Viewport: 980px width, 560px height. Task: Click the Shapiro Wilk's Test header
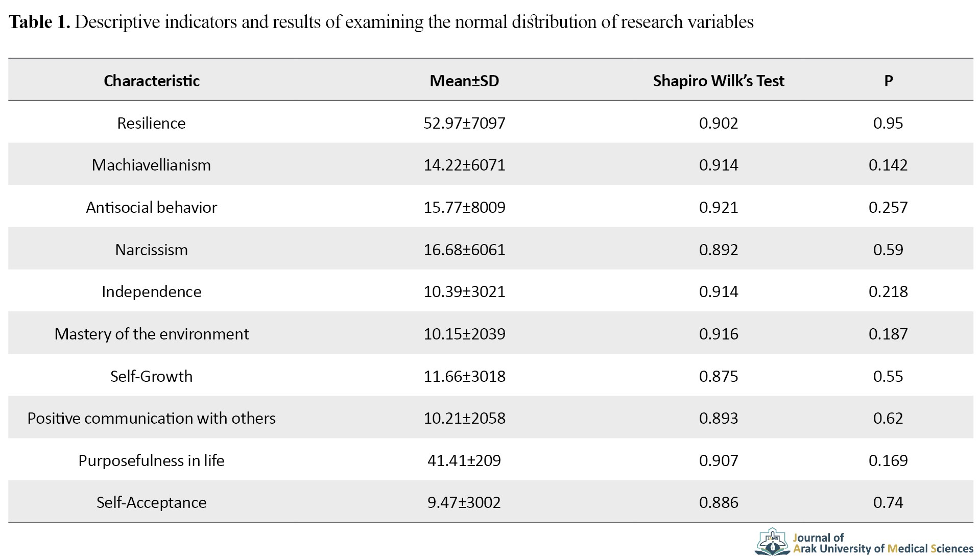[719, 81]
